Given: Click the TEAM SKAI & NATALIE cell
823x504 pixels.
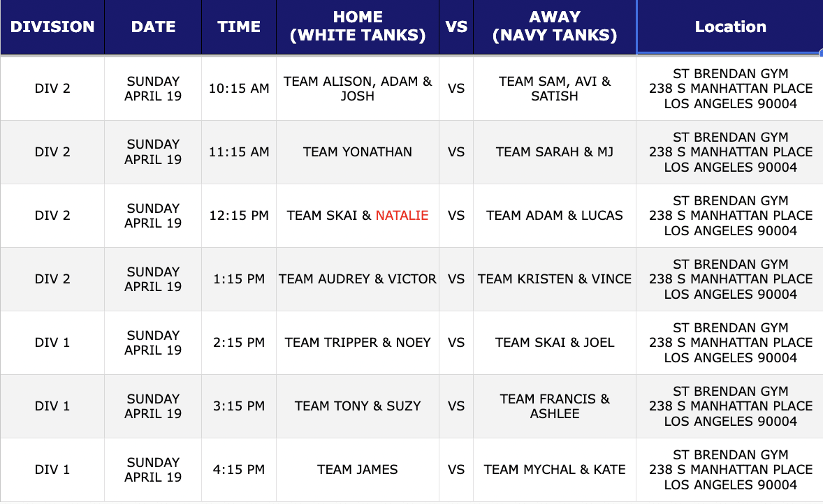Looking at the screenshot, I should pos(358,216).
